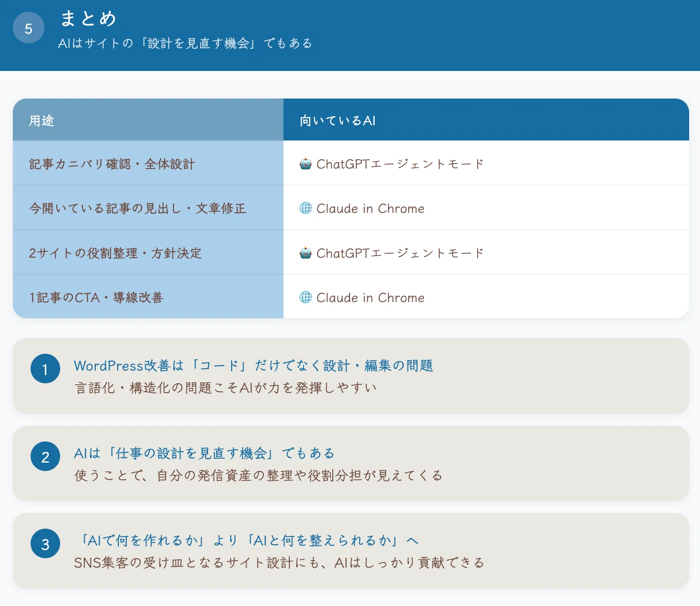Click the number 2 circle badge
The height and width of the screenshot is (606, 700).
(x=45, y=456)
